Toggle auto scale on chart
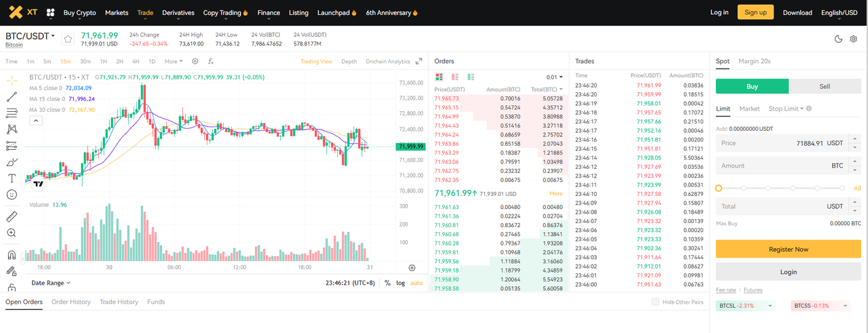 [416, 283]
